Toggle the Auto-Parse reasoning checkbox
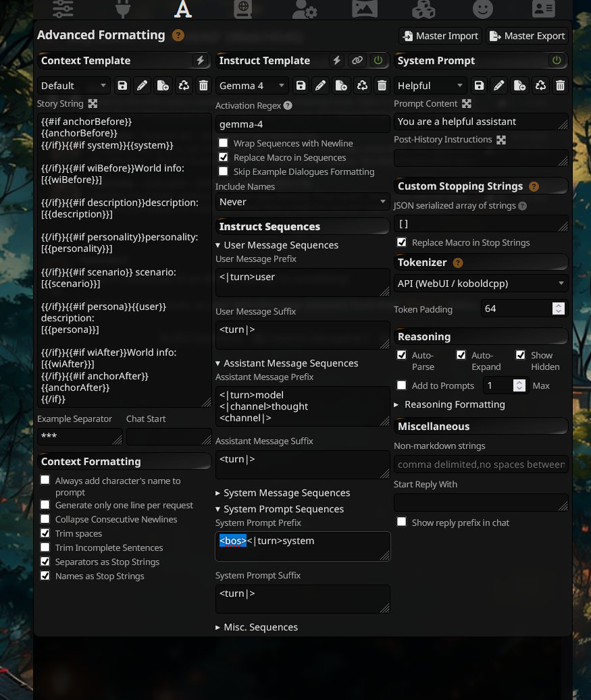This screenshot has height=700, width=591. pos(402,355)
